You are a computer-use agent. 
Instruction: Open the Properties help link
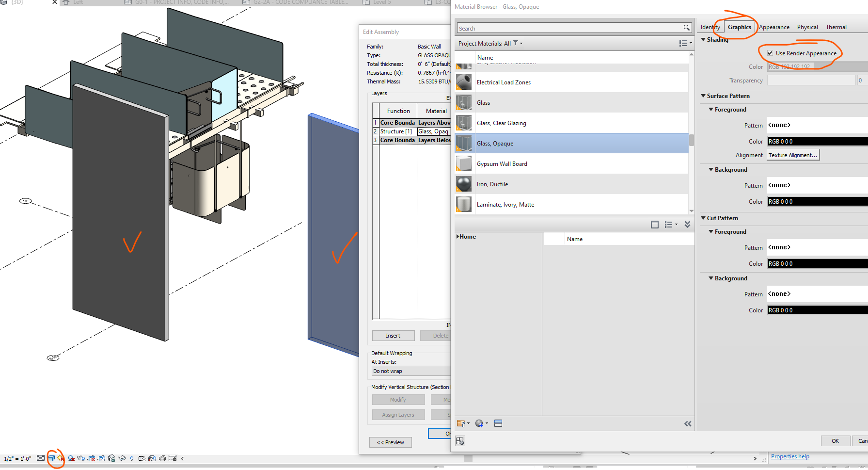point(790,456)
